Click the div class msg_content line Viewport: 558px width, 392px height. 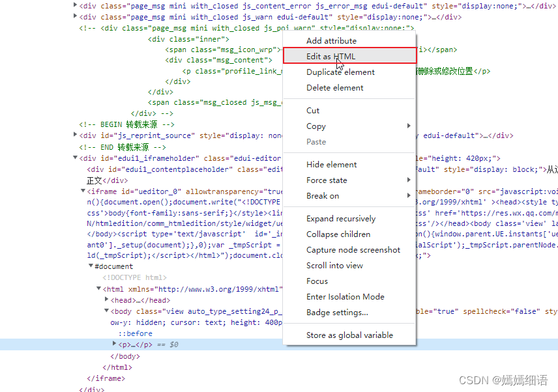[x=219, y=60]
